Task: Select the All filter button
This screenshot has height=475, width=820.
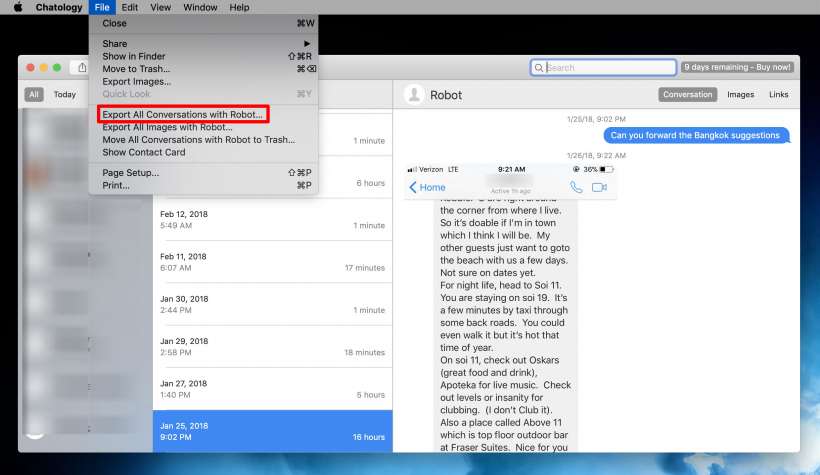Action: [x=34, y=94]
